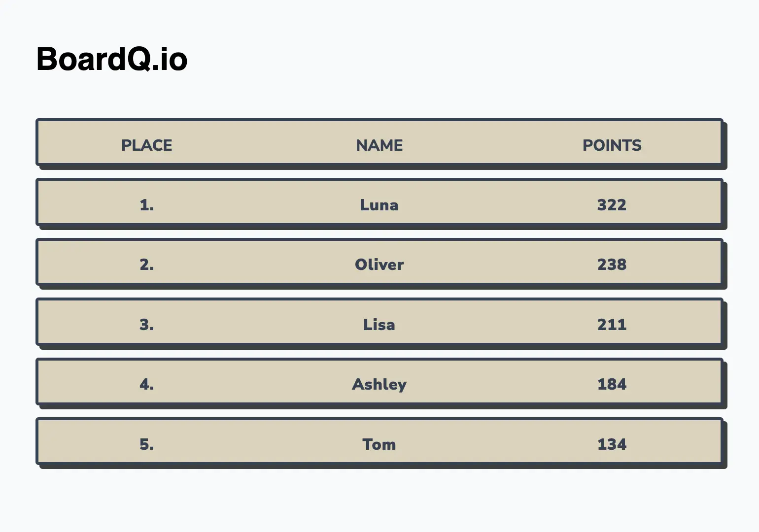This screenshot has height=532, width=759.
Task: Click the name Ashley in the leaderboard
Action: point(379,384)
